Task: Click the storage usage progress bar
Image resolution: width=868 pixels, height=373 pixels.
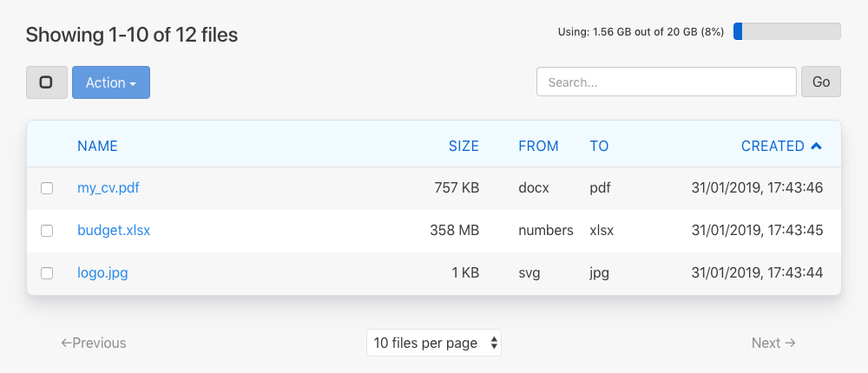Action: [786, 31]
